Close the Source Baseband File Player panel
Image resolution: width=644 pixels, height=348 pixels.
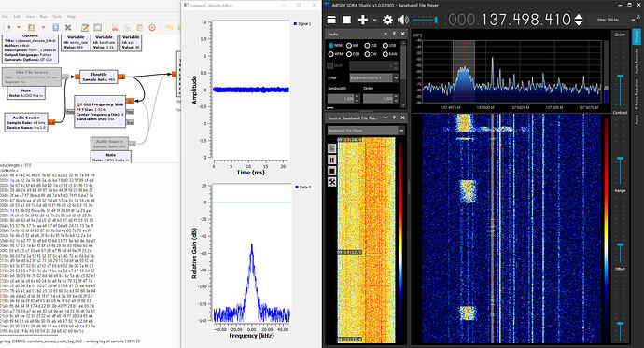click(403, 118)
